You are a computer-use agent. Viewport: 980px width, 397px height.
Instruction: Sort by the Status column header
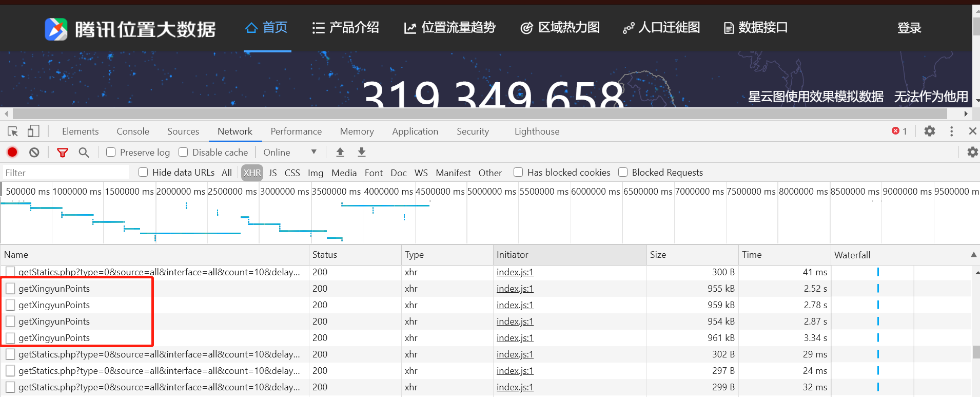[355, 255]
